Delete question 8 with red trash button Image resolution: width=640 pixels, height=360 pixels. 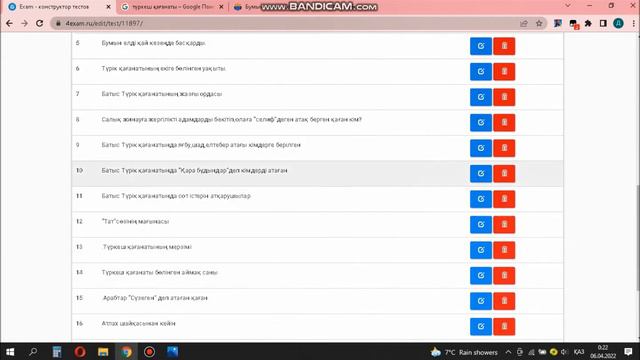pos(504,122)
